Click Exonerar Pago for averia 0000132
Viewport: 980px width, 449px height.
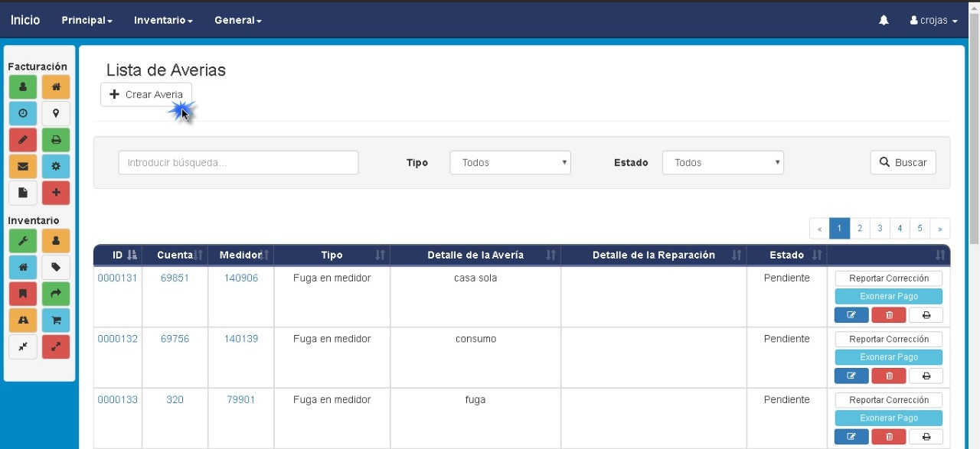889,357
